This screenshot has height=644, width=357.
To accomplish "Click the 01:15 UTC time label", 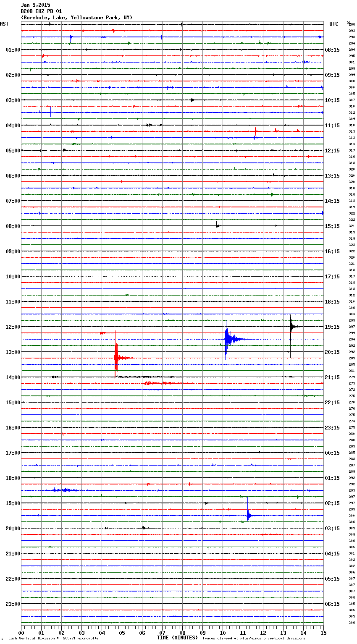I will pyautogui.click(x=332, y=478).
